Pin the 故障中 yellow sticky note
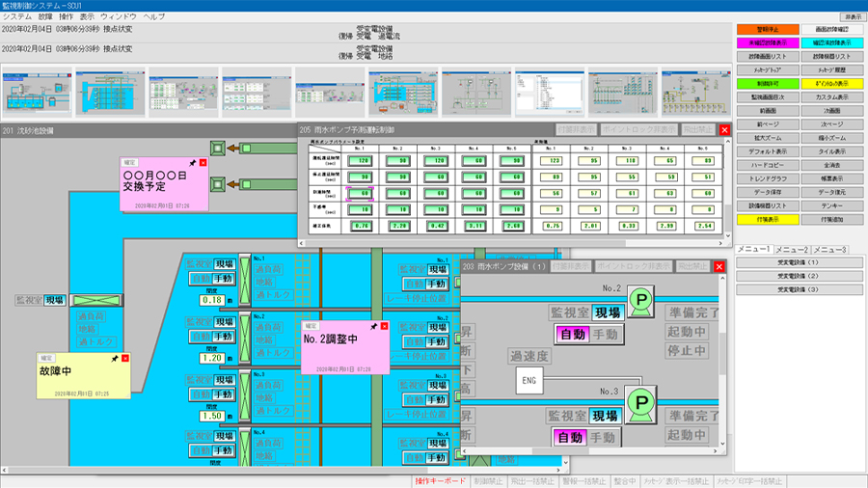The width and height of the screenshot is (868, 488). [x=115, y=359]
